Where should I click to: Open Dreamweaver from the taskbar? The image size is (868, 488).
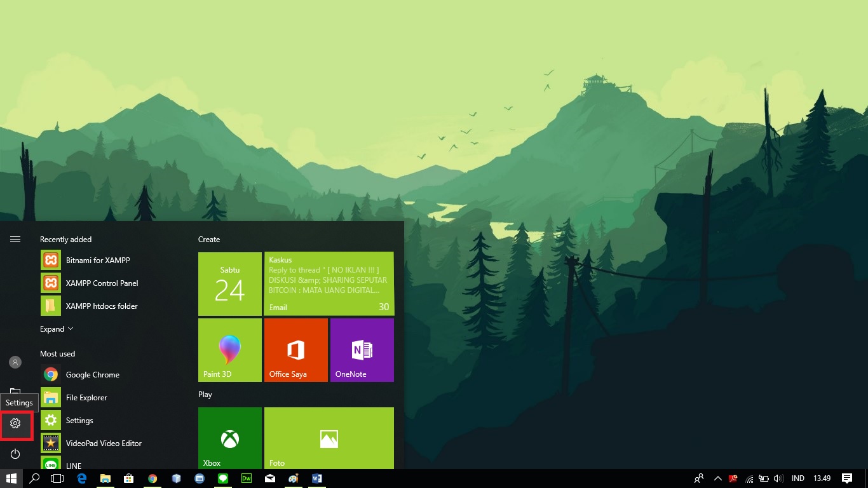[x=247, y=478]
